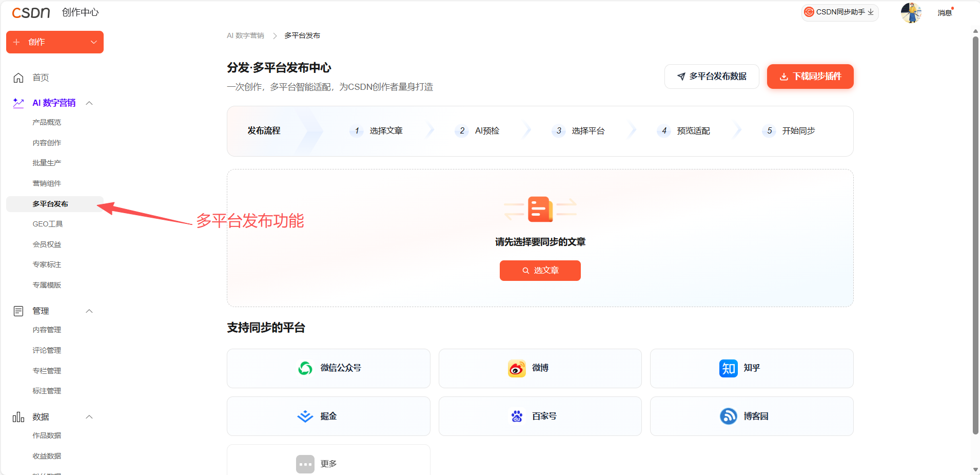The image size is (980, 475).
Task: Click the Baijiahao 百家号 paw icon
Action: [517, 416]
